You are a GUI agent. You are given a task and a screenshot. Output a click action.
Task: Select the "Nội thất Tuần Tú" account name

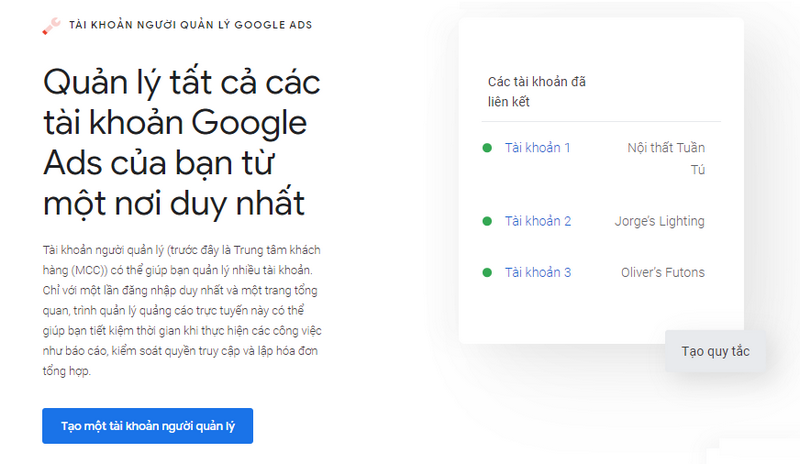(x=666, y=158)
